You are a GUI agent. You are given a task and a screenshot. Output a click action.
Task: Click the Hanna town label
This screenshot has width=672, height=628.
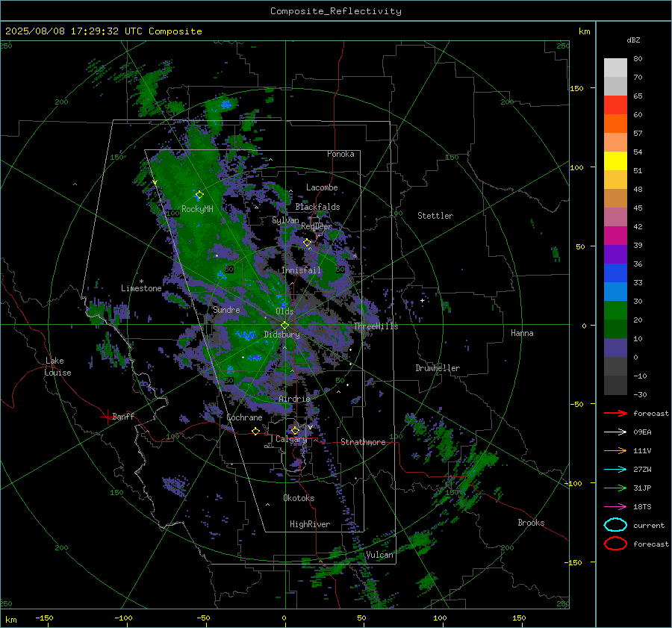click(522, 333)
